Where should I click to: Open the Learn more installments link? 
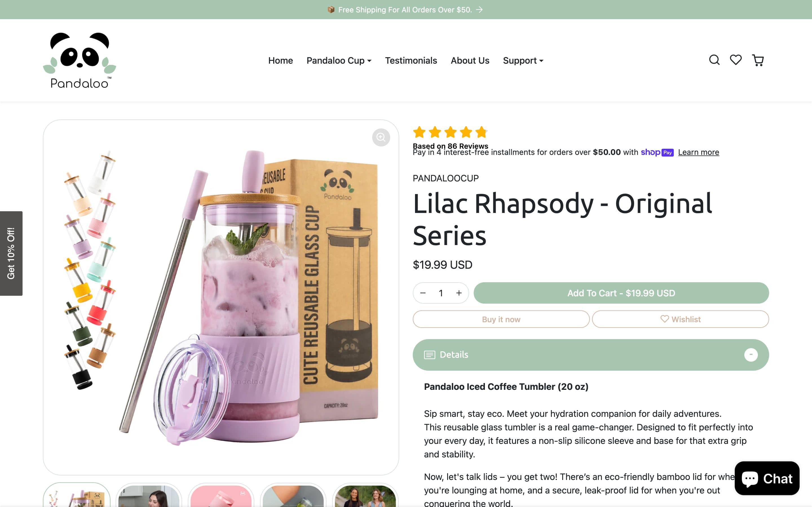pos(698,152)
